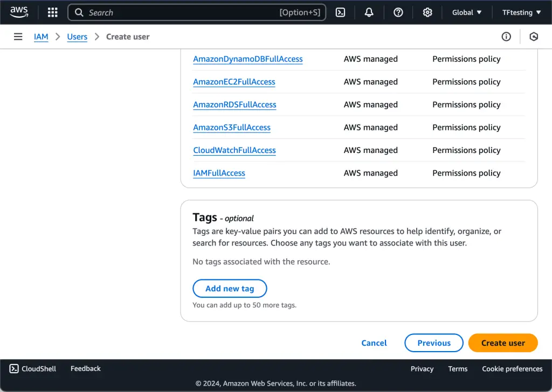Open the AmazonEC2FullAccess policy
552x392 pixels.
(234, 82)
